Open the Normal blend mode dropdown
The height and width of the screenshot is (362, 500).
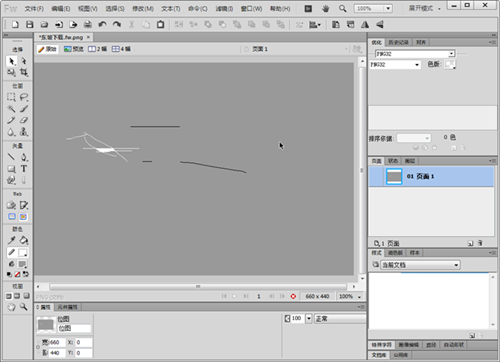point(340,319)
